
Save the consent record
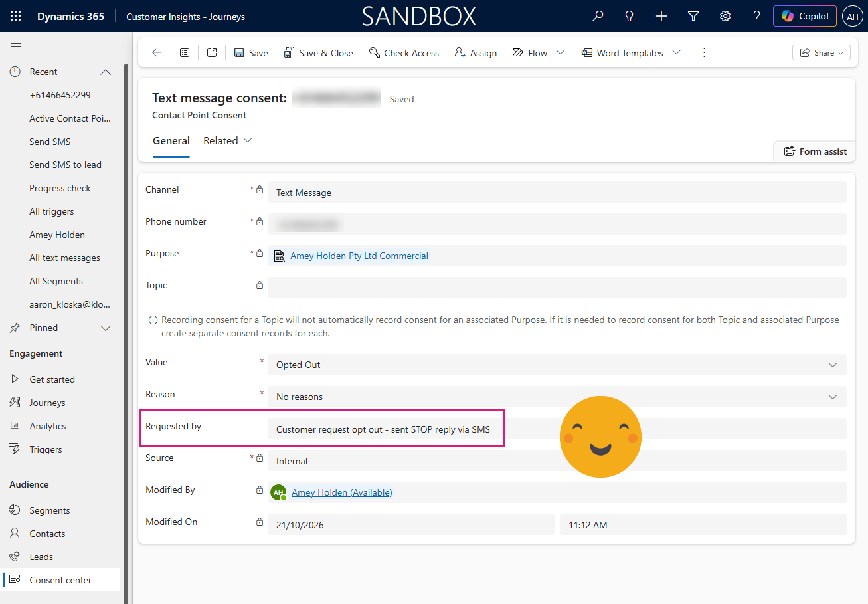[251, 53]
